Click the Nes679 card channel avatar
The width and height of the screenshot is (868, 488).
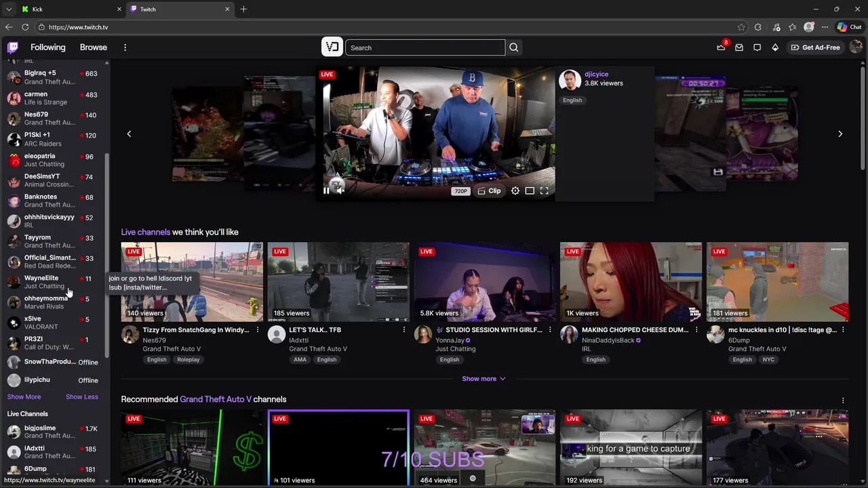(130, 334)
